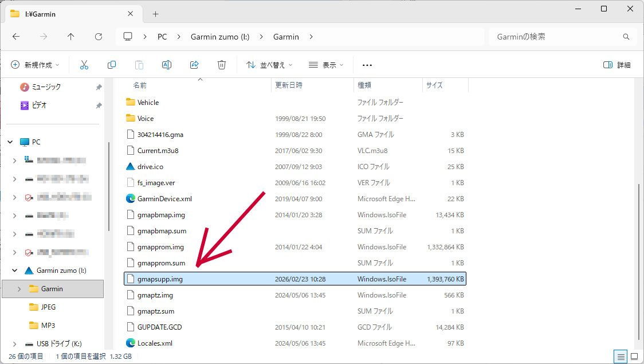Go up one folder level
This screenshot has width=644, height=364.
[71, 37]
